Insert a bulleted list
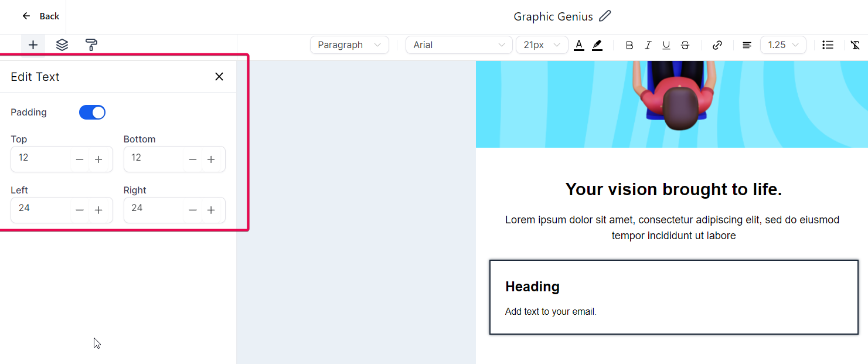 828,45
